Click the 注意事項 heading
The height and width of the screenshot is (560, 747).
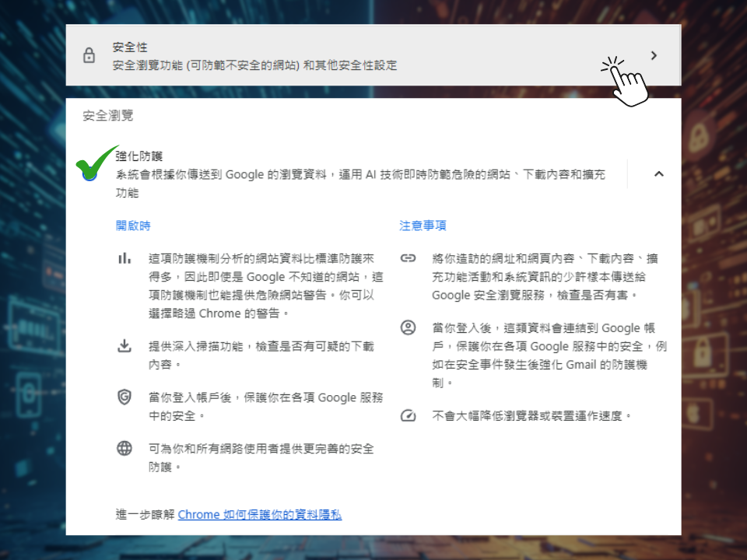[423, 226]
